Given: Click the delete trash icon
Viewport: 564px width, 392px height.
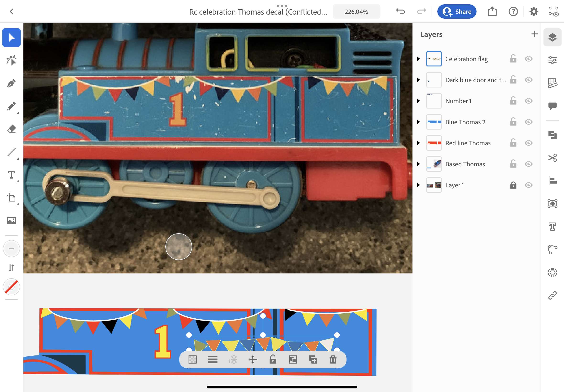Looking at the screenshot, I should coord(333,359).
